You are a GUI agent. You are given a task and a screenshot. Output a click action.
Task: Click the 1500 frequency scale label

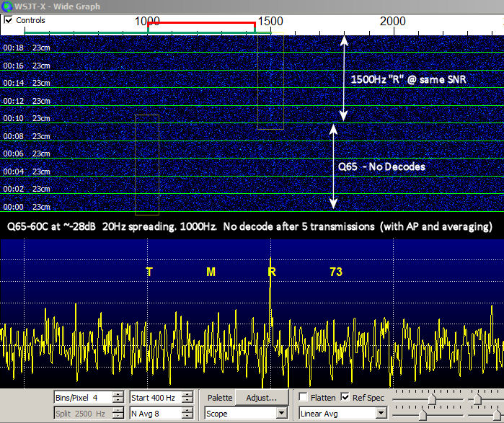(x=270, y=21)
